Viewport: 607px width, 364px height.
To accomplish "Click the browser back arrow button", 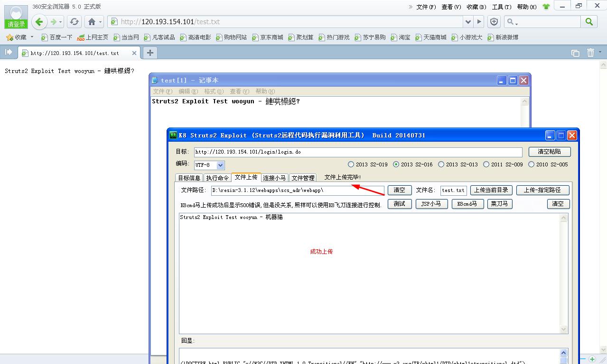I will [x=39, y=22].
